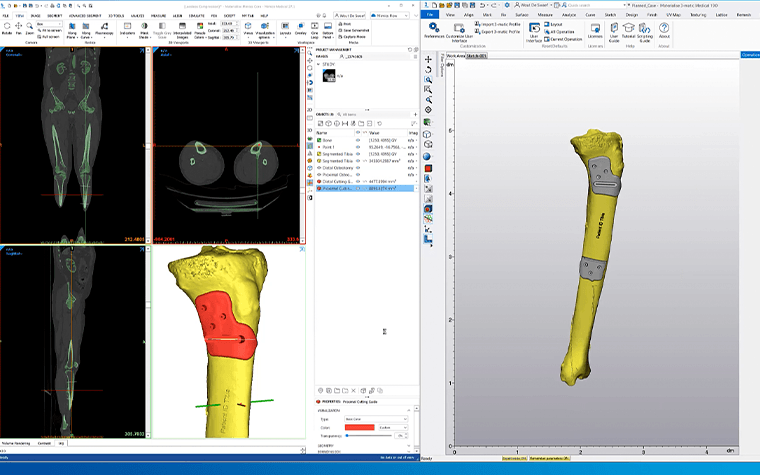Toggle Fit to screen option in Camera group
The height and width of the screenshot is (475, 760).
[48, 30]
